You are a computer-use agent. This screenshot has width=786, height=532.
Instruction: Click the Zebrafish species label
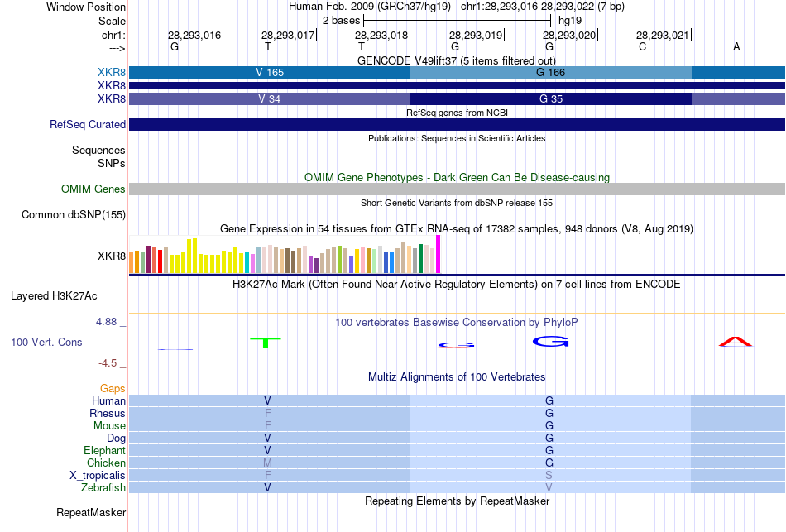click(103, 487)
